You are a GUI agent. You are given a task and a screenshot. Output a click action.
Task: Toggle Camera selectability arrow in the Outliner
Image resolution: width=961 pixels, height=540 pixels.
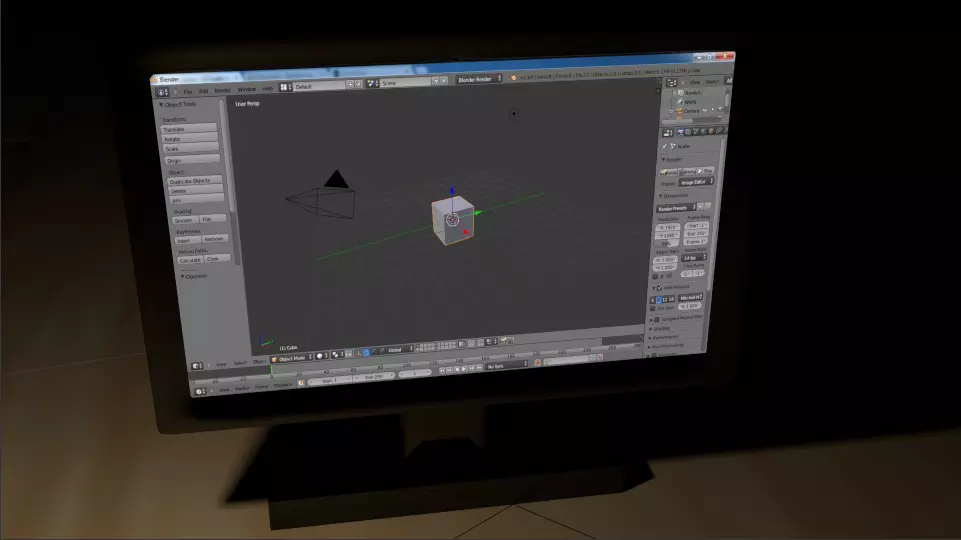pyautogui.click(x=713, y=110)
